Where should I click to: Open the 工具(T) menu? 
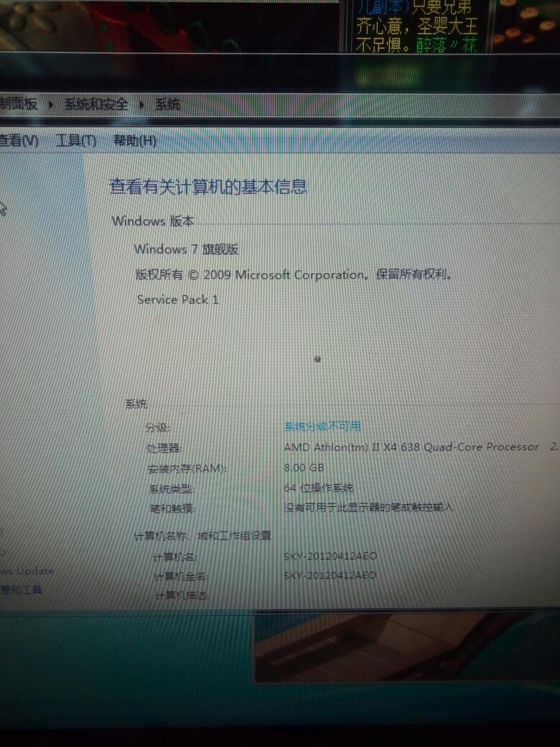point(76,141)
